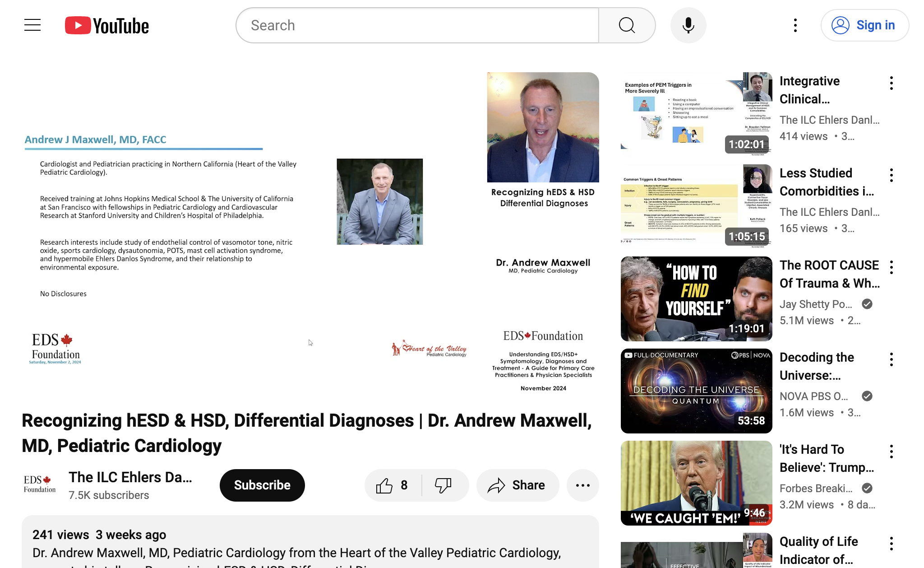Open options menu for Decoding the Universe
Image resolution: width=924 pixels, height=568 pixels.
(x=892, y=359)
